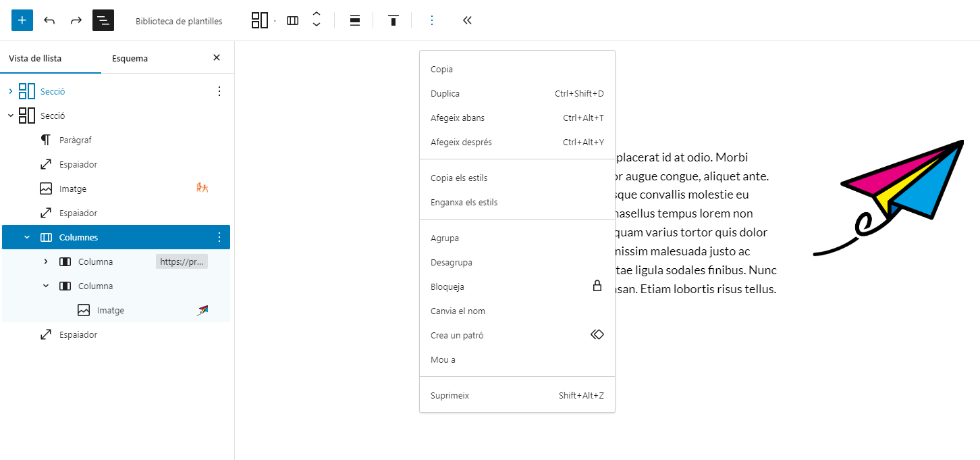Collapse sidebar with double chevron icon
This screenshot has height=460, width=980.
[467, 20]
